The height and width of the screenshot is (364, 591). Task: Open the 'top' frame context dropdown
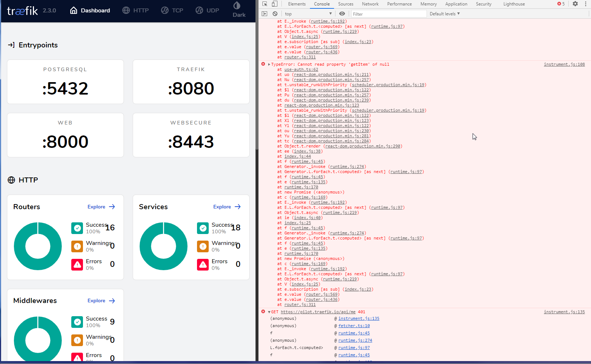[308, 14]
